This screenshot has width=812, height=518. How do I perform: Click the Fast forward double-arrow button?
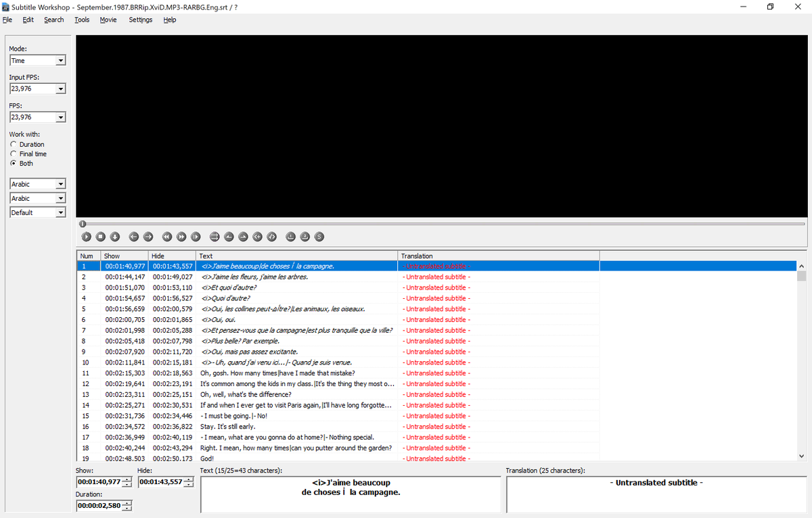pyautogui.click(x=181, y=237)
